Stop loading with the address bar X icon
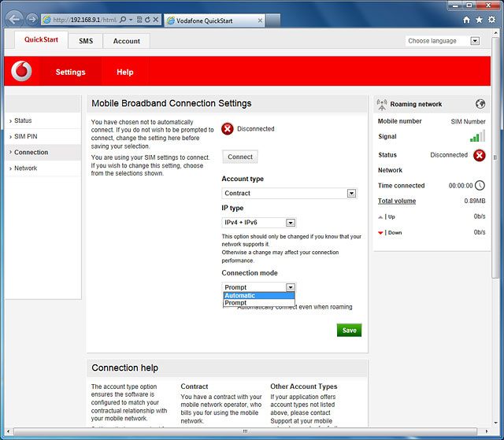Screen dimensions: 504x440 pos(156,20)
